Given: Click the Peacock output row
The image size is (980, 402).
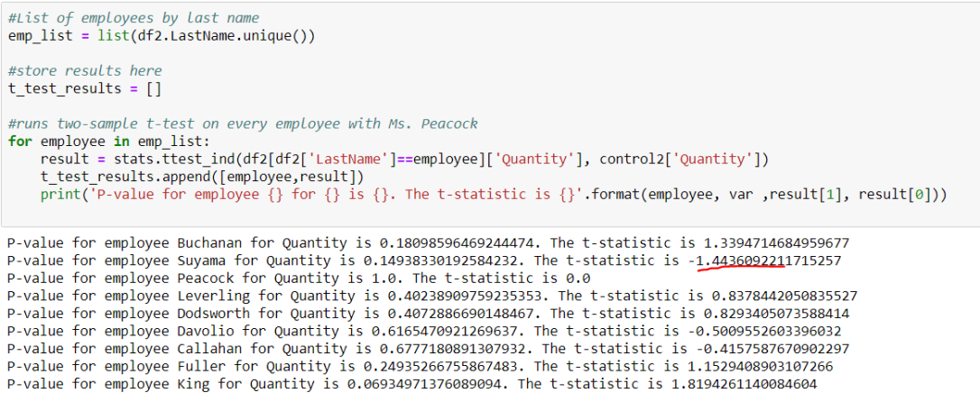Looking at the screenshot, I should coord(299,278).
